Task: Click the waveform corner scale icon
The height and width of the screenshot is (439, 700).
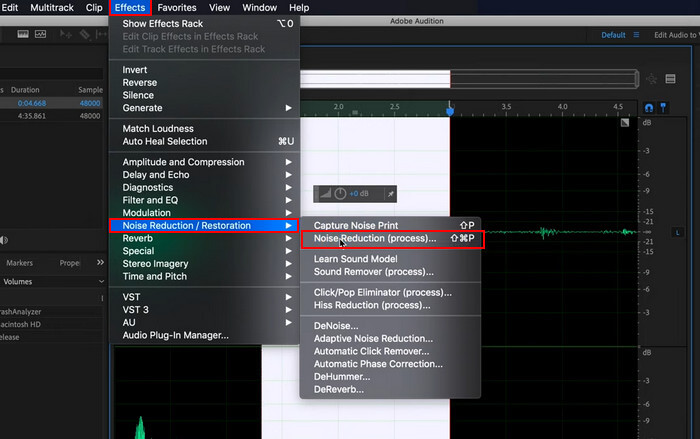Action: pos(625,122)
